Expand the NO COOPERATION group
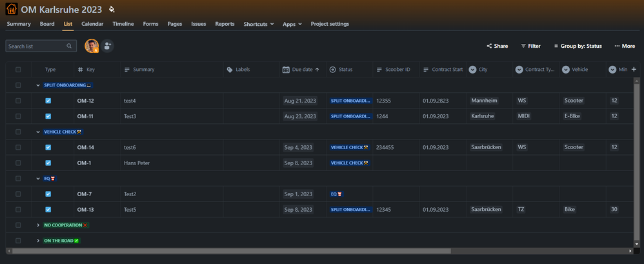644x264 pixels. (38, 225)
